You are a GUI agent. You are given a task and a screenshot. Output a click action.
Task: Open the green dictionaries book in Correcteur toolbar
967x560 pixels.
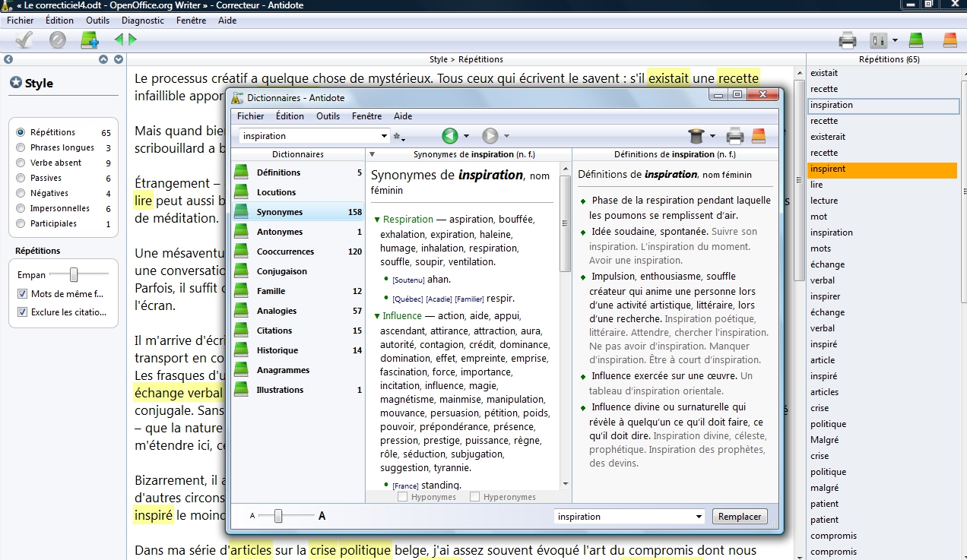tap(916, 40)
